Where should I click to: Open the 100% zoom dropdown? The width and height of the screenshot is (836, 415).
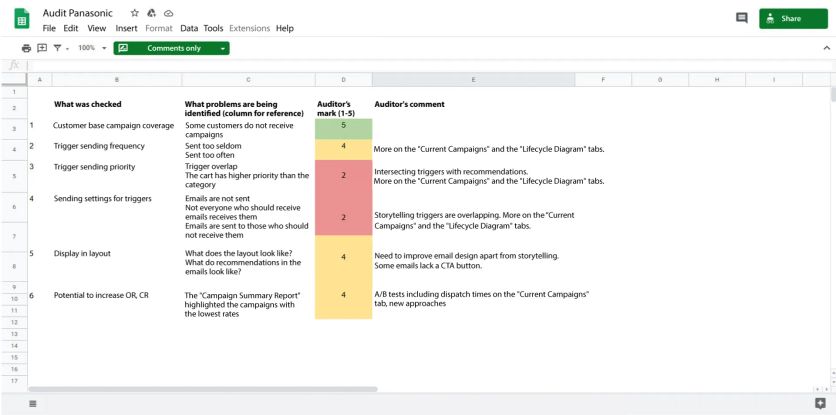coord(92,48)
